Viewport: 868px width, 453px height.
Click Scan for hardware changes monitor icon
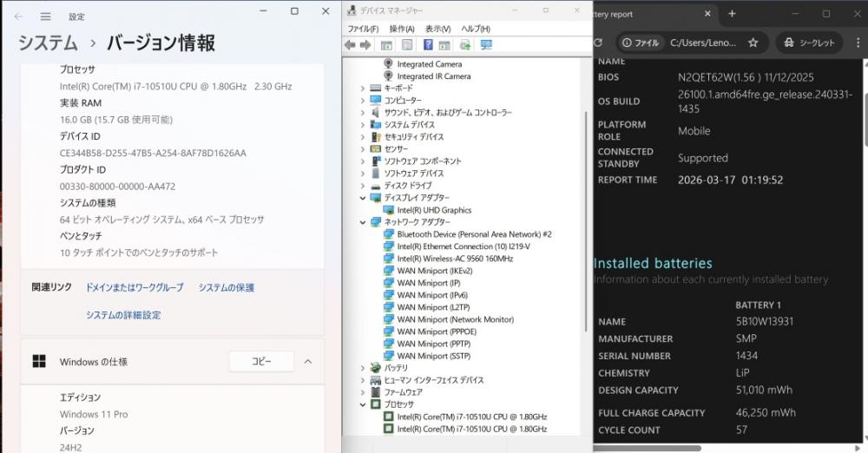(486, 45)
